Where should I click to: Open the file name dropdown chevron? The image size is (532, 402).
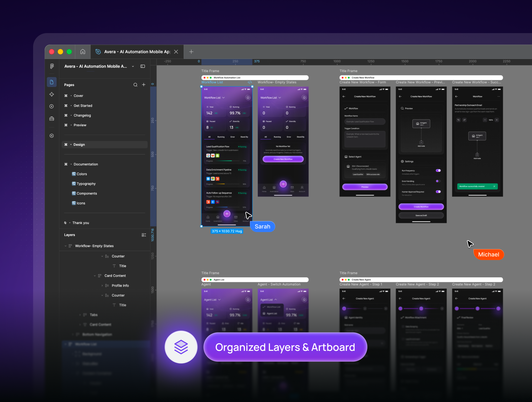click(133, 66)
